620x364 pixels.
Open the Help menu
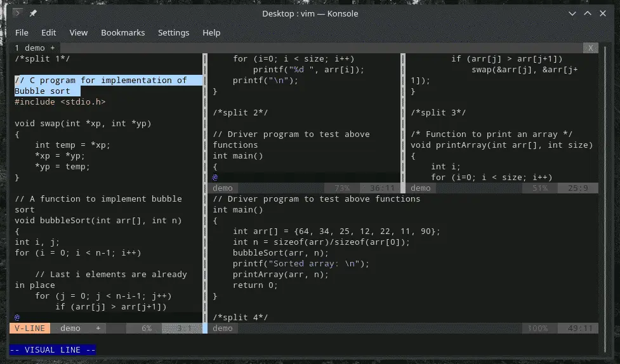pos(211,33)
